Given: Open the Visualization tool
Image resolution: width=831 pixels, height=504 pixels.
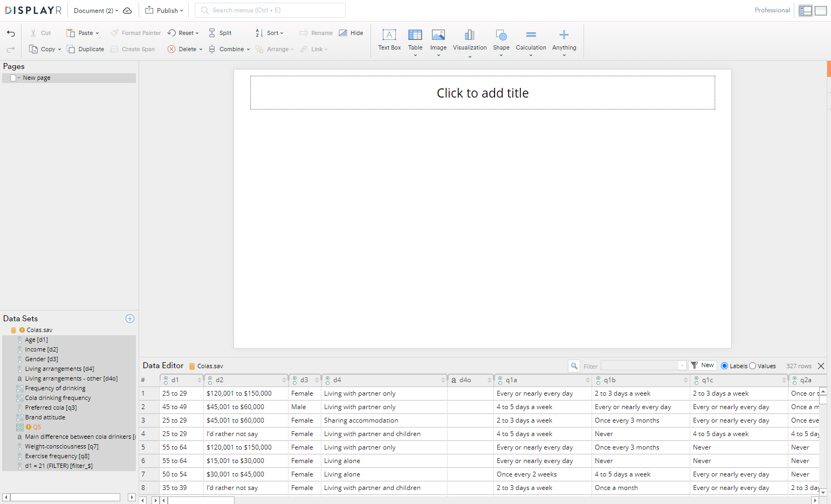Looking at the screenshot, I should 470,41.
